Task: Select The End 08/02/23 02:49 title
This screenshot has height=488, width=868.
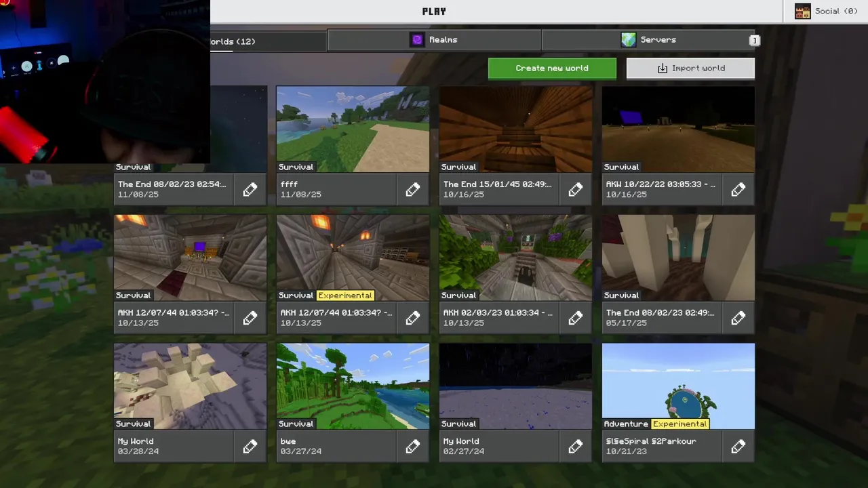Action: point(660,312)
